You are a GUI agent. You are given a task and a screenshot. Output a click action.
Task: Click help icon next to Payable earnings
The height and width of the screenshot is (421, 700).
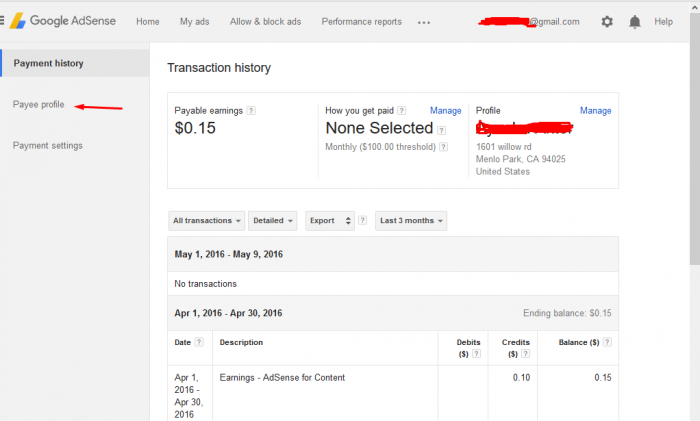pyautogui.click(x=251, y=110)
